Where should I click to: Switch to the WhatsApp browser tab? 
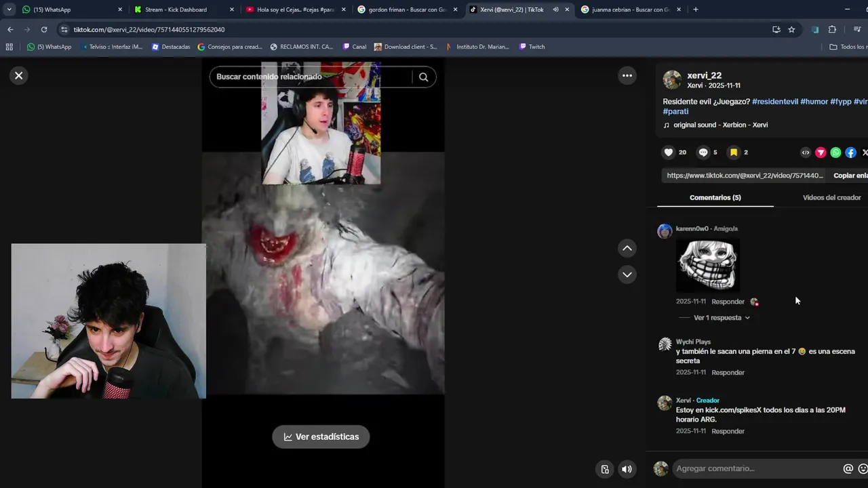click(71, 9)
